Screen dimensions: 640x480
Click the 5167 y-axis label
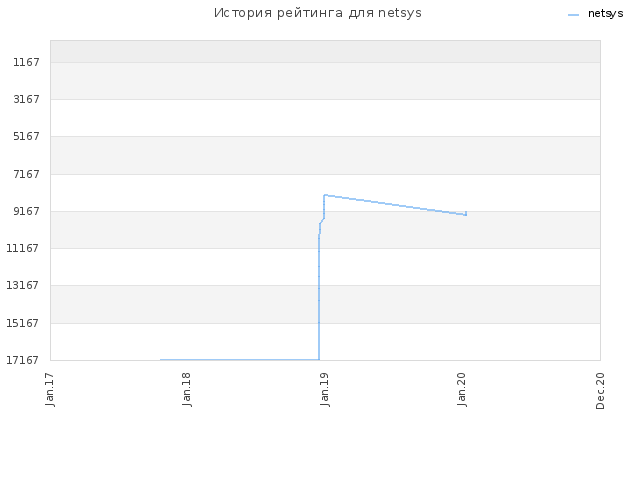(x=26, y=136)
